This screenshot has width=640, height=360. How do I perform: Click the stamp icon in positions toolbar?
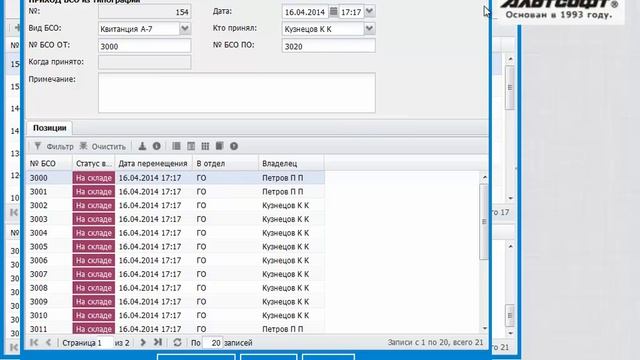click(x=142, y=146)
